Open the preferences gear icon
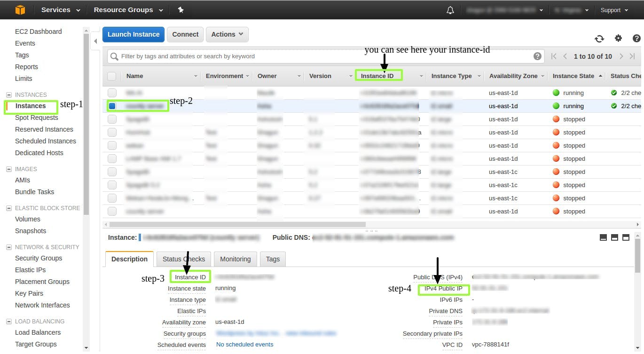Screen dimensions: 644x354 click(618, 38)
